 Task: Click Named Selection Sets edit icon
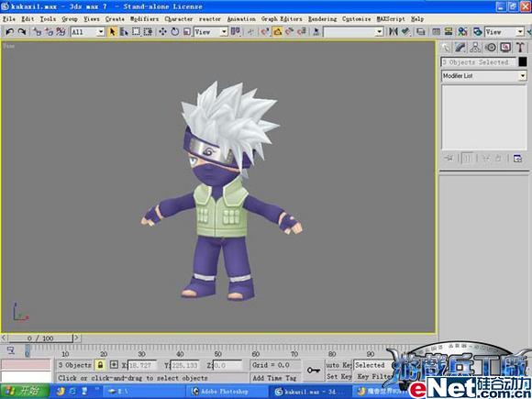(316, 32)
